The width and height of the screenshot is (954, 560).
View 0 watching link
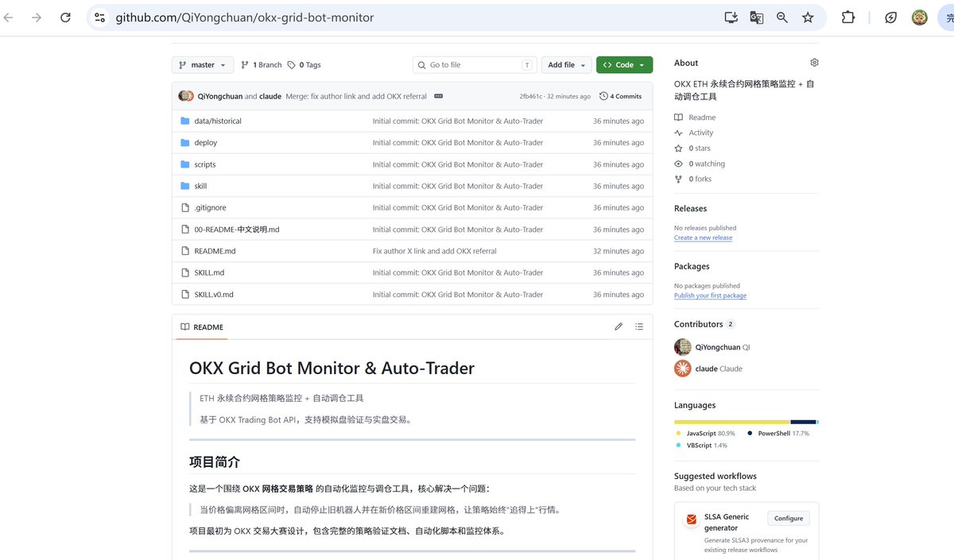[700, 164]
